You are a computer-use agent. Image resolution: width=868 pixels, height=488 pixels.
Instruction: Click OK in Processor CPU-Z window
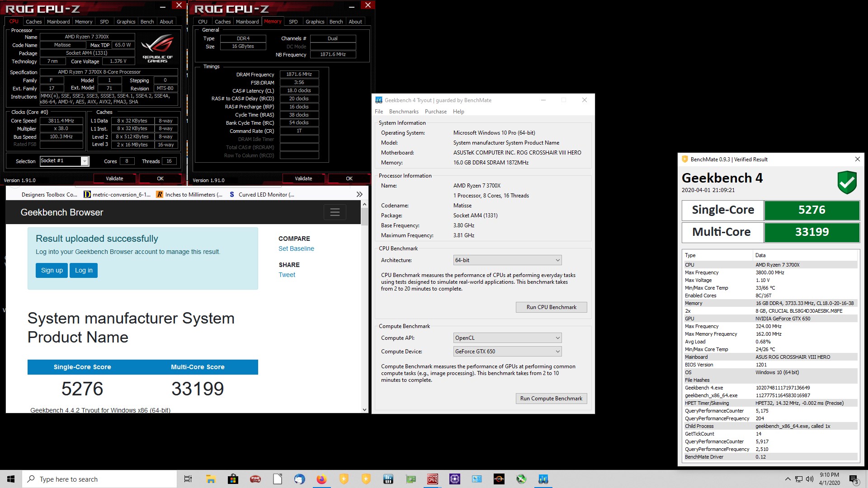[x=160, y=178]
